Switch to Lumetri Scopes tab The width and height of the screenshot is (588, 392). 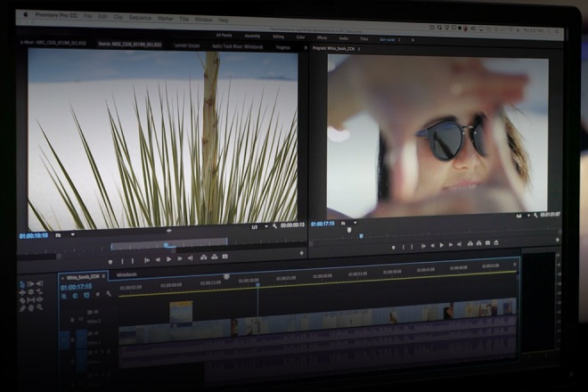[187, 45]
